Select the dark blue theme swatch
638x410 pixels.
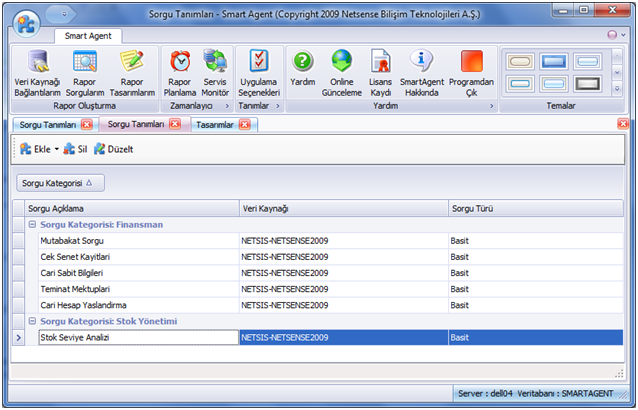pos(554,62)
